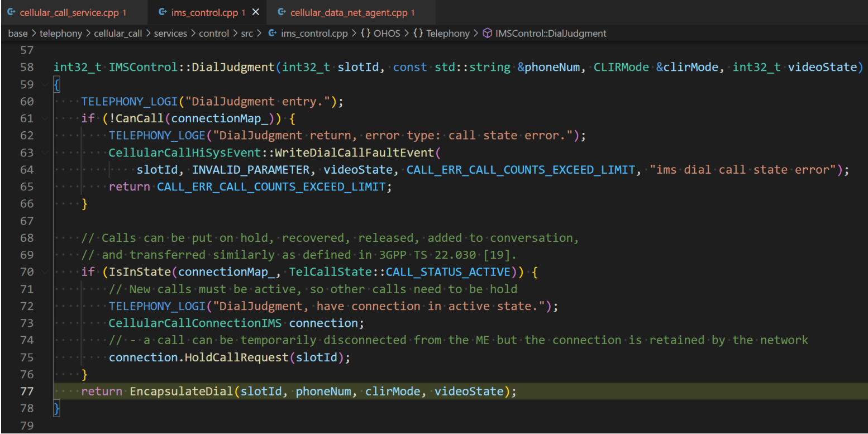Collapse function body at line 59

[x=44, y=84]
